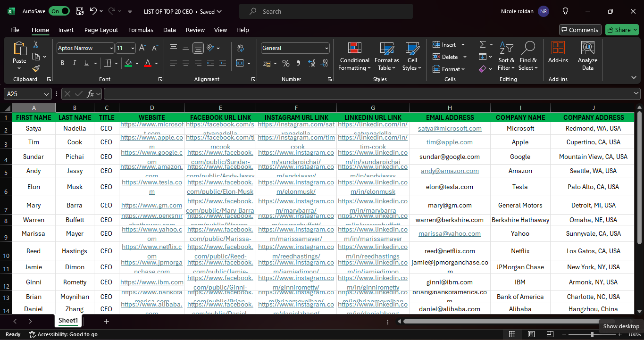Click Accessibility: Good to go status

tap(63, 334)
